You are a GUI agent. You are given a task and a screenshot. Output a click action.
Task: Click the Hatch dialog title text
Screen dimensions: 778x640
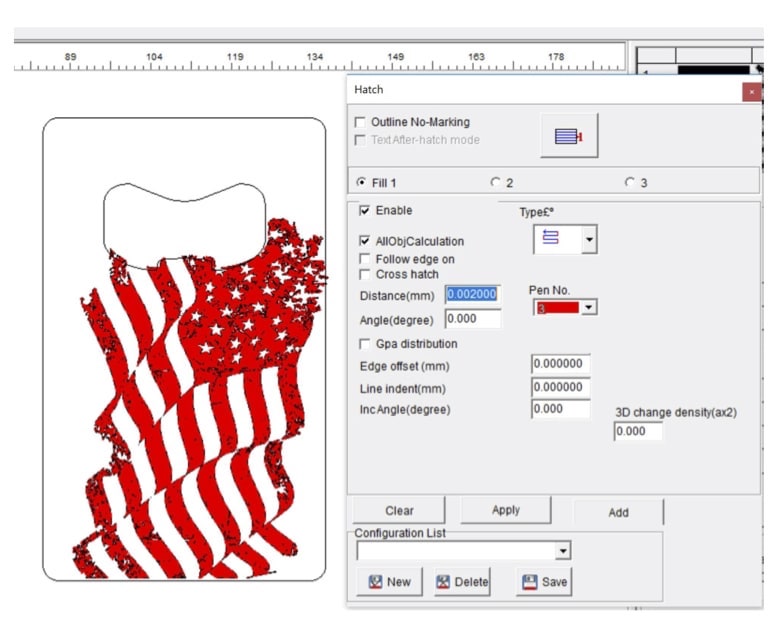[369, 90]
